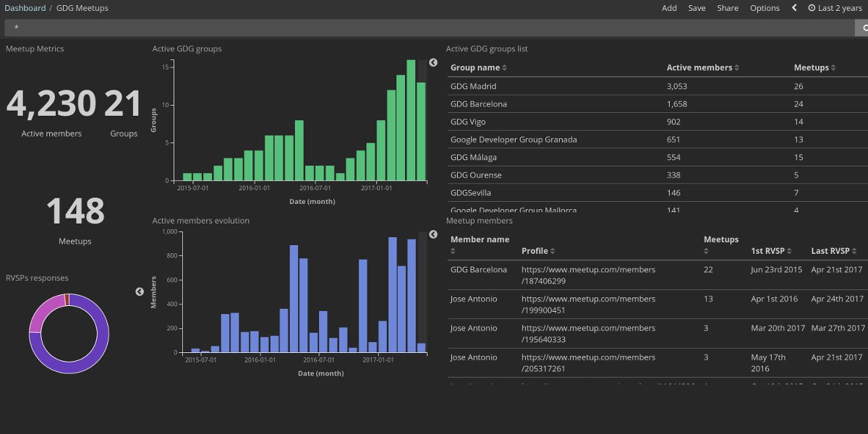
Task: Open the Add menu item
Action: pos(669,8)
